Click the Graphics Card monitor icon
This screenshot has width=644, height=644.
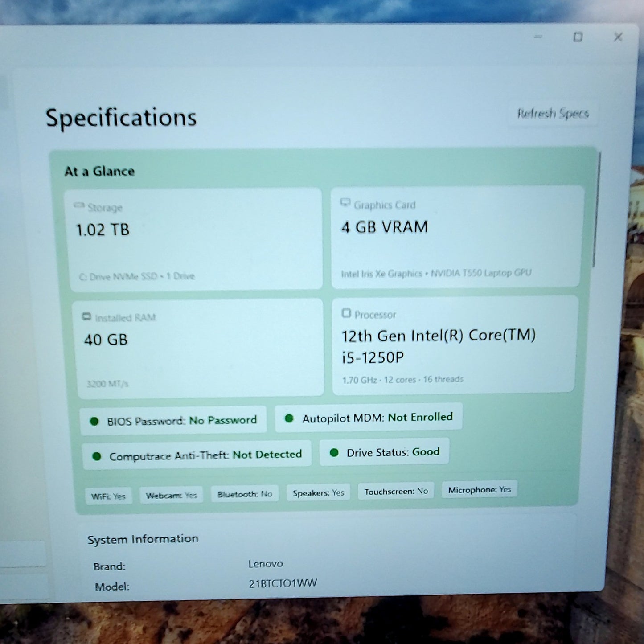[345, 203]
